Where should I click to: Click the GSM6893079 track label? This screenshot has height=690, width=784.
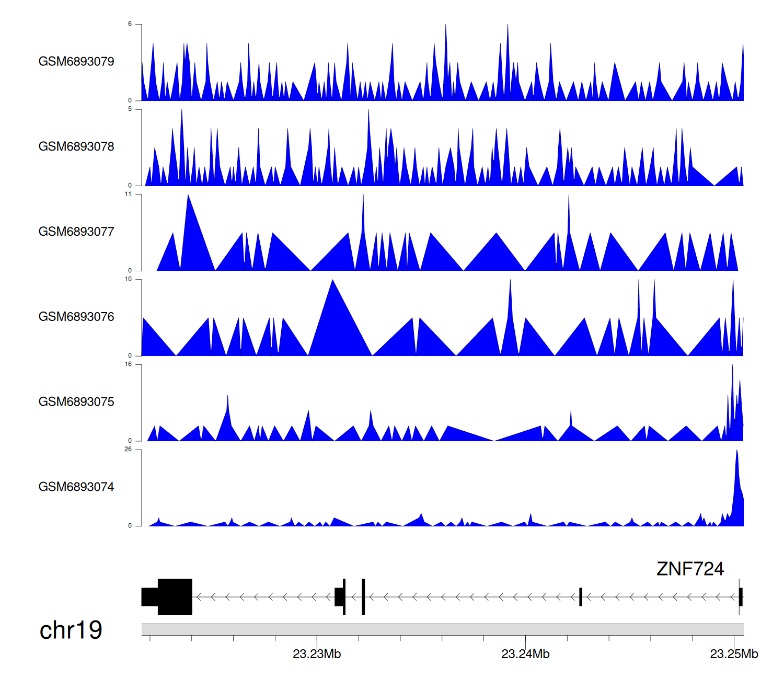[x=76, y=62]
